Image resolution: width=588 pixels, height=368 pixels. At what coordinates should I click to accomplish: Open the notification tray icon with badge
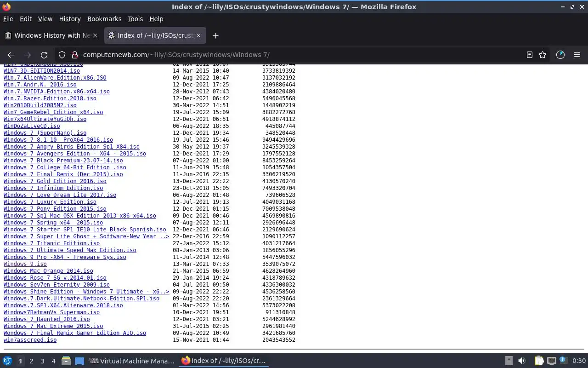point(564,361)
